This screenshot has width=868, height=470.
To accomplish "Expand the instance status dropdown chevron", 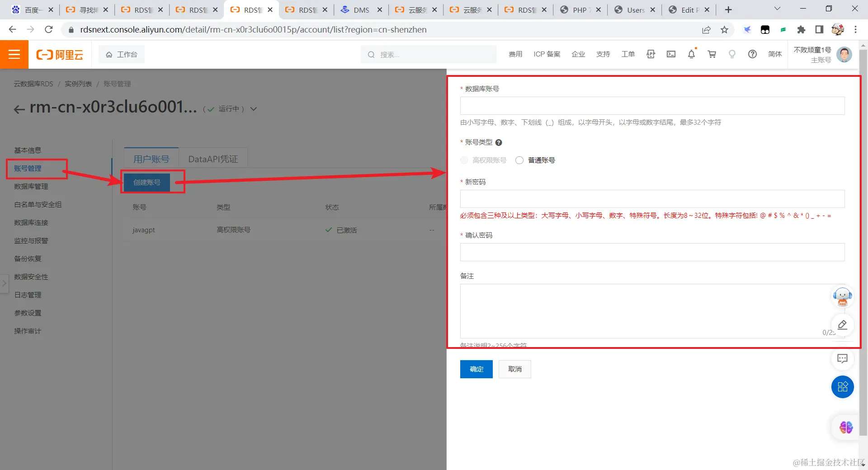I will click(x=254, y=109).
